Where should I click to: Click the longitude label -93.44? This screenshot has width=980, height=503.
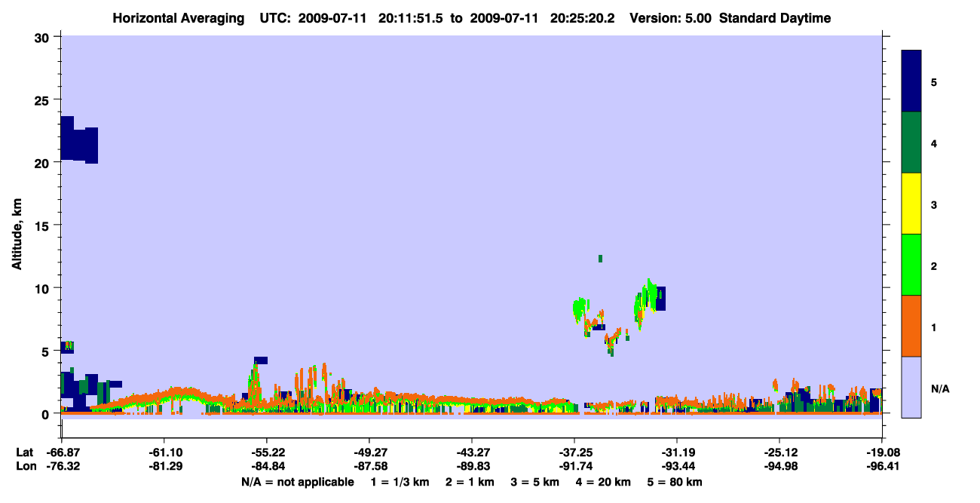(x=677, y=467)
